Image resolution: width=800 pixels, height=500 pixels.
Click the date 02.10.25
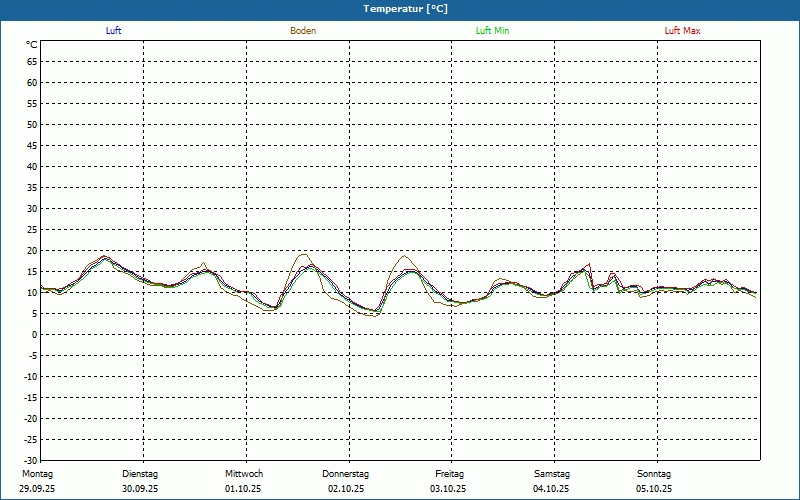coord(346,489)
